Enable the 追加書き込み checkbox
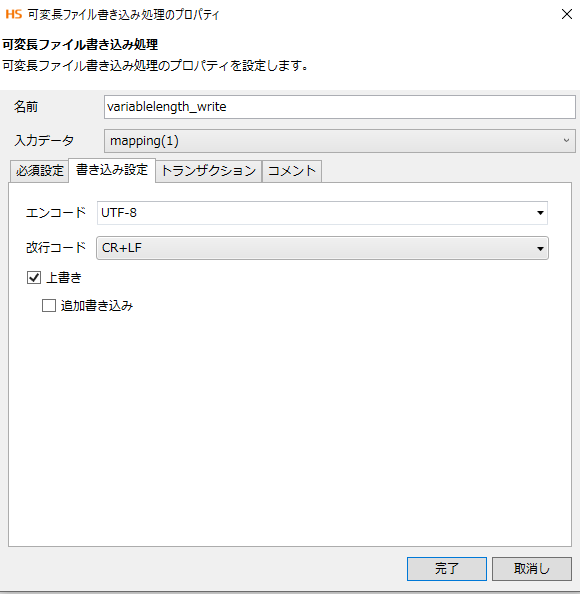The width and height of the screenshot is (580, 594). pos(49,305)
